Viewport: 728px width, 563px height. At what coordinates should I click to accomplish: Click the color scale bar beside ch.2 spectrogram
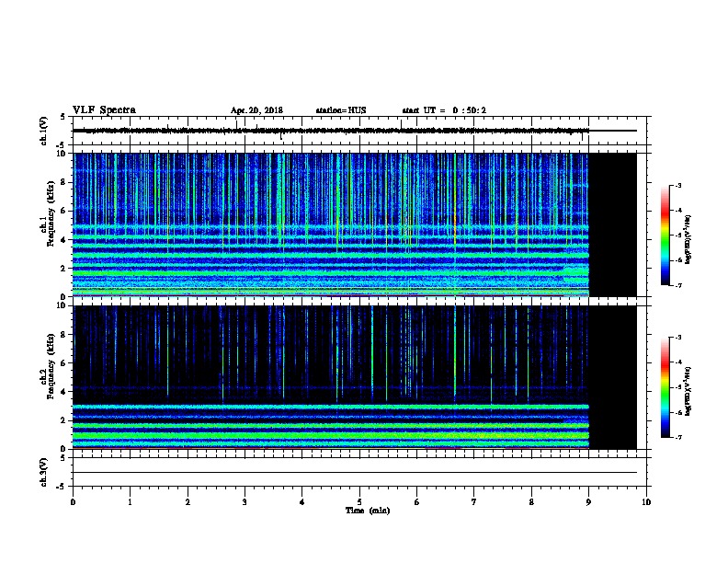click(x=665, y=387)
